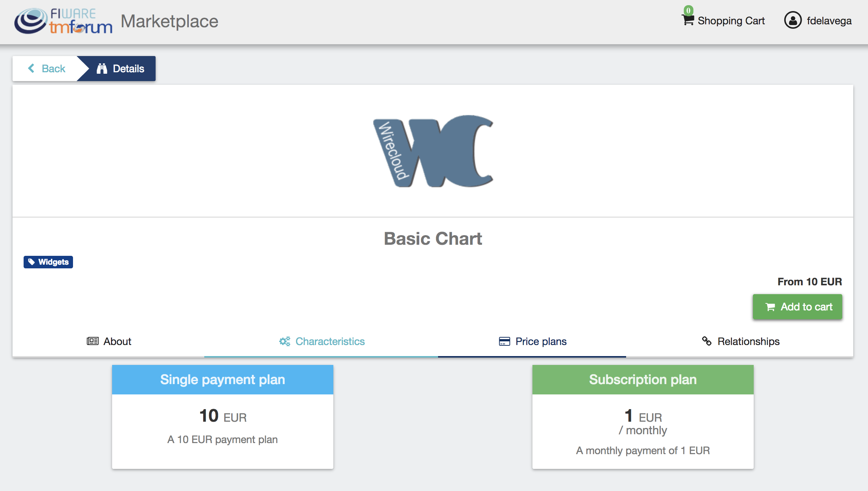Select the Single payment plan header
The height and width of the screenshot is (491, 868).
223,380
